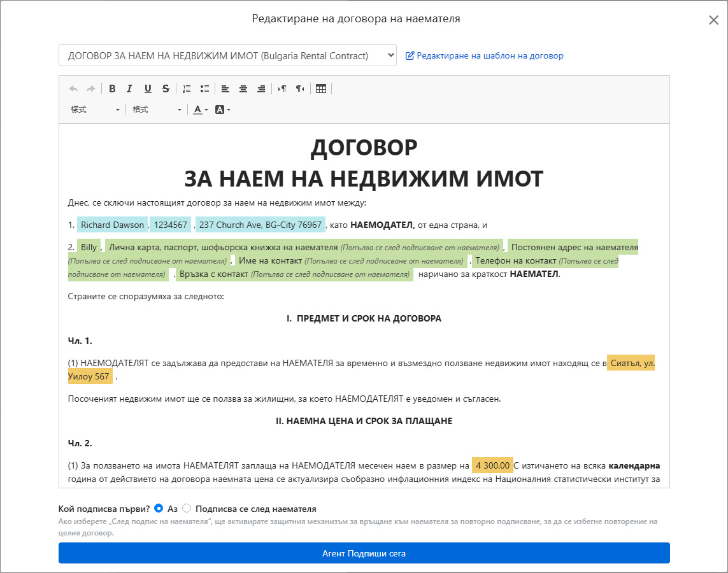Center align the text
Image resolution: width=728 pixels, height=573 pixels.
(243, 88)
